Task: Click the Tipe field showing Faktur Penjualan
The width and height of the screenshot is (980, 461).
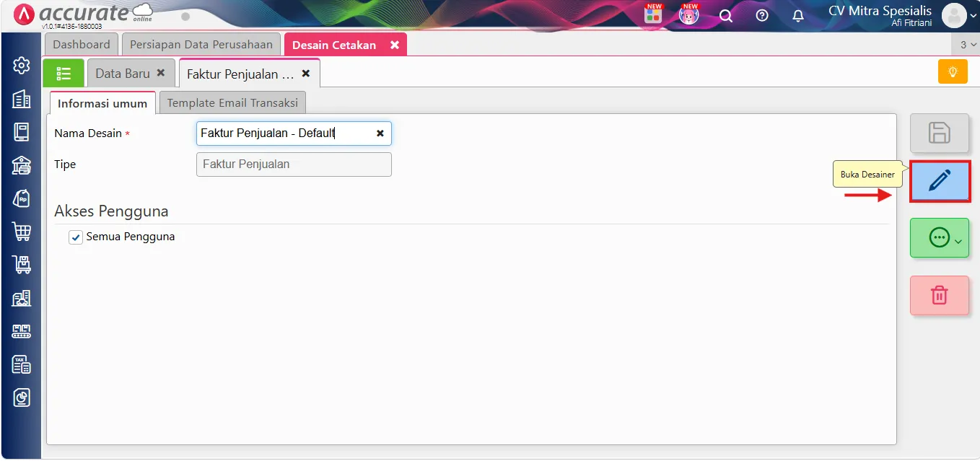Action: tap(294, 164)
